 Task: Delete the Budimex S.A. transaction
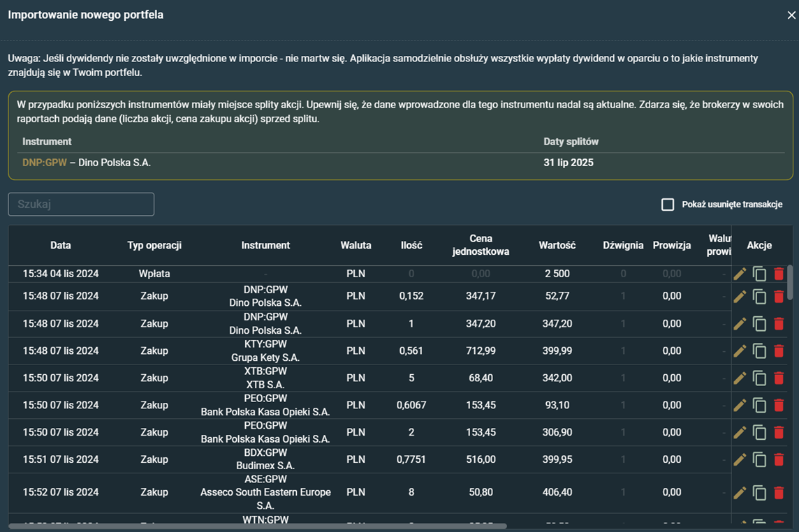(x=779, y=459)
